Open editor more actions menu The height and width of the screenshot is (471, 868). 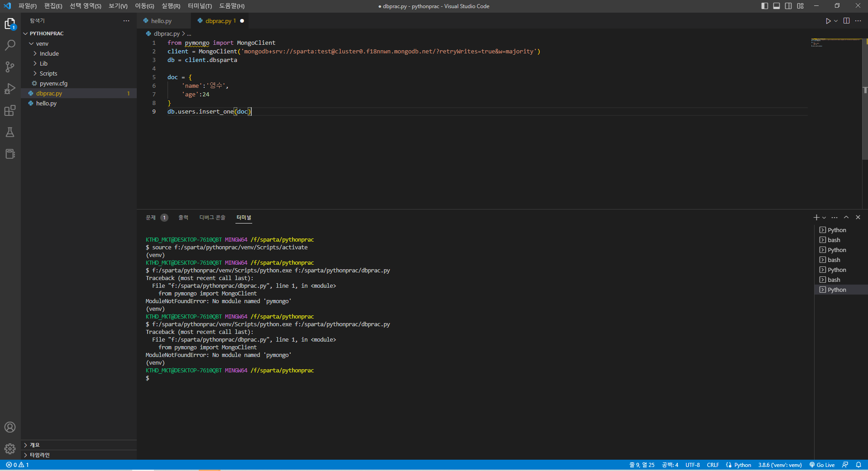coord(858,21)
